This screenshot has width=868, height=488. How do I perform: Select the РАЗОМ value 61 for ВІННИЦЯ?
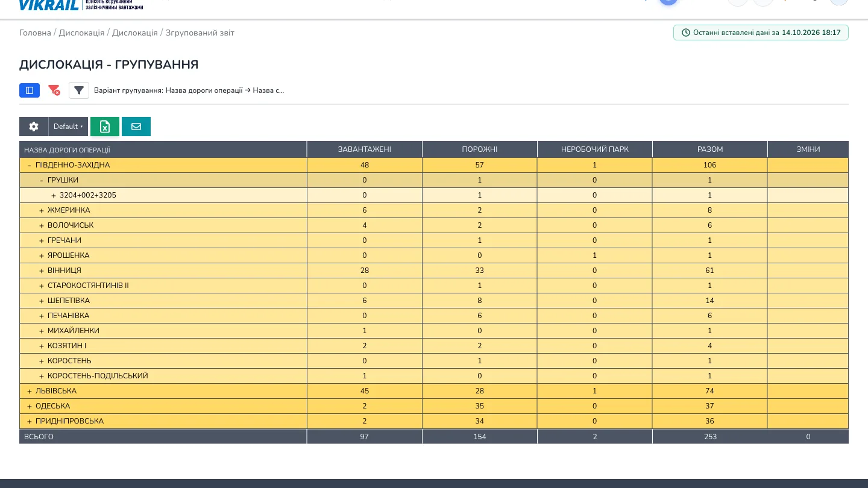click(710, 271)
